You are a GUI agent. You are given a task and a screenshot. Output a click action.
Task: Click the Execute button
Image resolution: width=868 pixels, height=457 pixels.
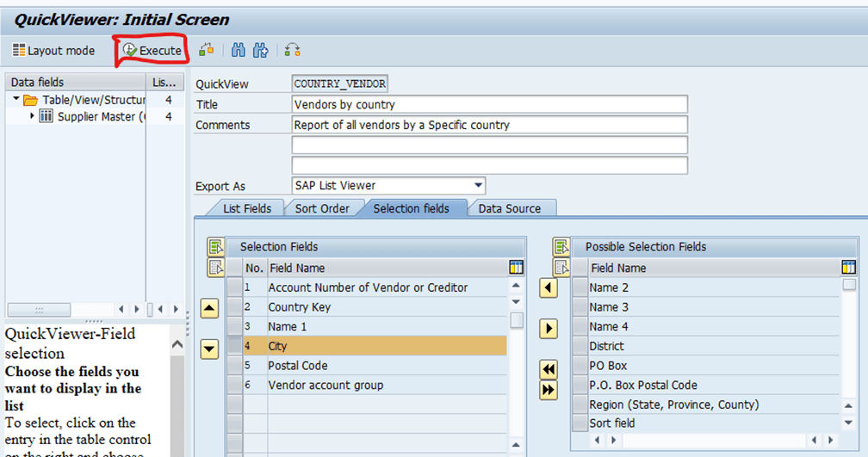coord(152,50)
